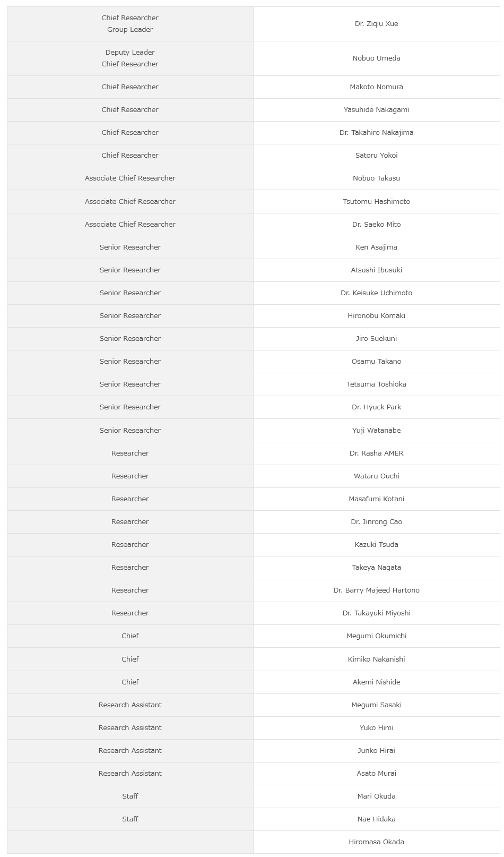Select Dr. Takahiro Nakajima's name
Viewport: 504px width, 857px height.
point(376,133)
